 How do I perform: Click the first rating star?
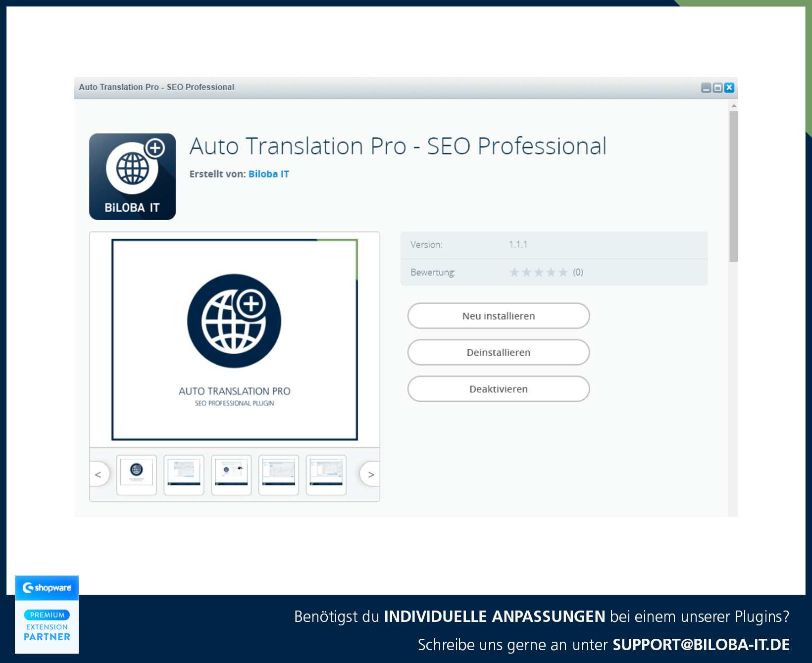point(514,272)
